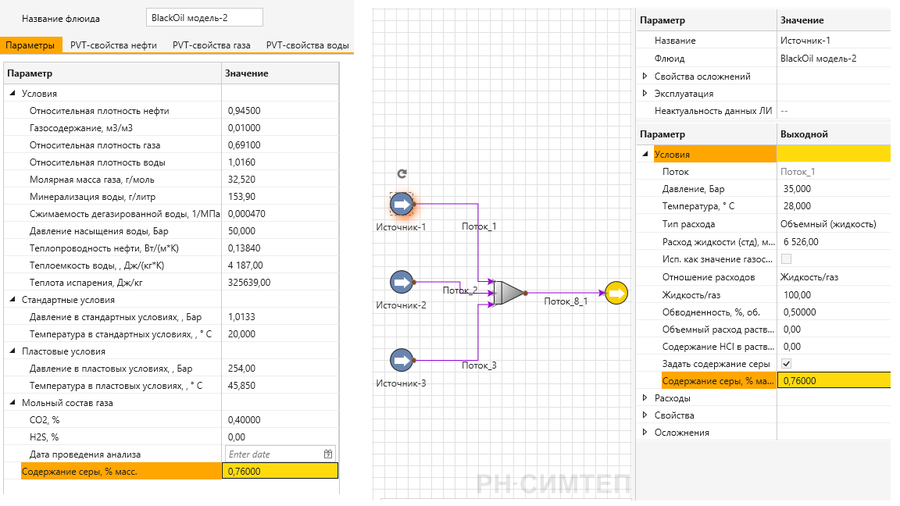Viewport: 900px width, 506px height.
Task: Select the Поток_8_1 flow label
Action: coord(565,301)
